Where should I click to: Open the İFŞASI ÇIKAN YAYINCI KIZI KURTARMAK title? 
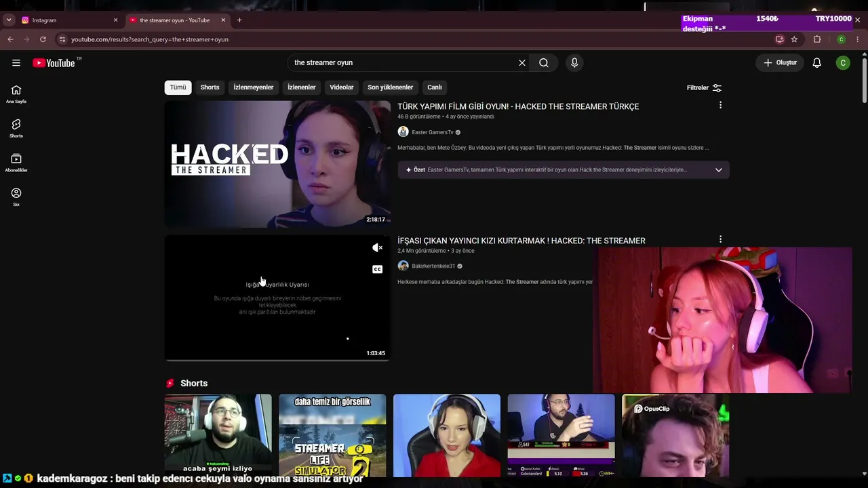point(521,241)
